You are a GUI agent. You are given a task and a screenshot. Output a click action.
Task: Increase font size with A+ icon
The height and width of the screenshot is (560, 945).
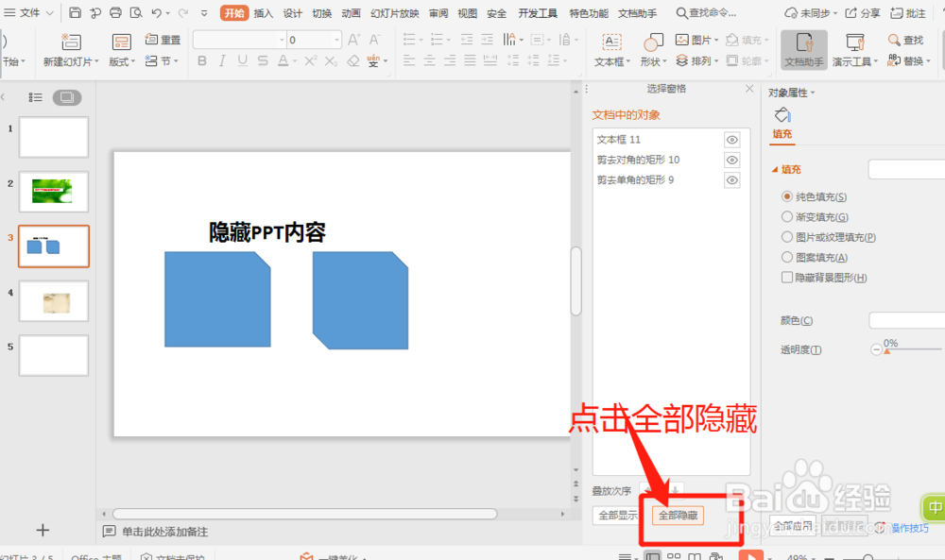353,40
